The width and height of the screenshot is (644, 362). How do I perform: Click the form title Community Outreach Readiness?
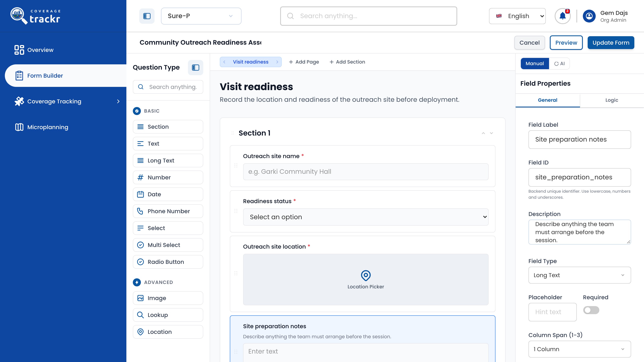(200, 42)
